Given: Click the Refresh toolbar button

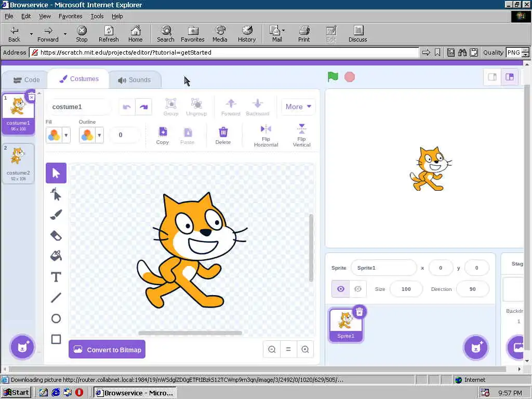Looking at the screenshot, I should coord(109,34).
